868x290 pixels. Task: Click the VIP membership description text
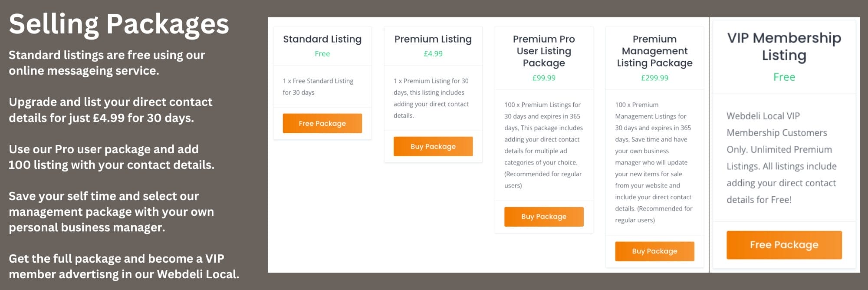coord(782,158)
